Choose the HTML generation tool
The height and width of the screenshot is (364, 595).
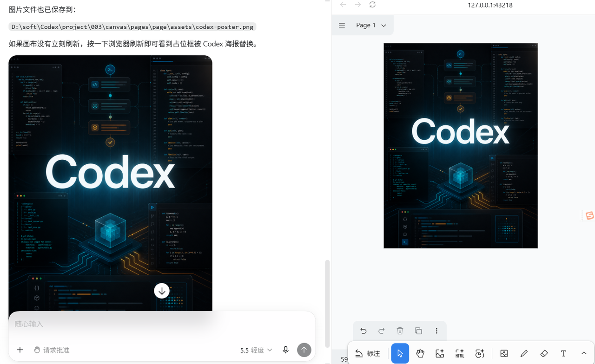pos(460,354)
